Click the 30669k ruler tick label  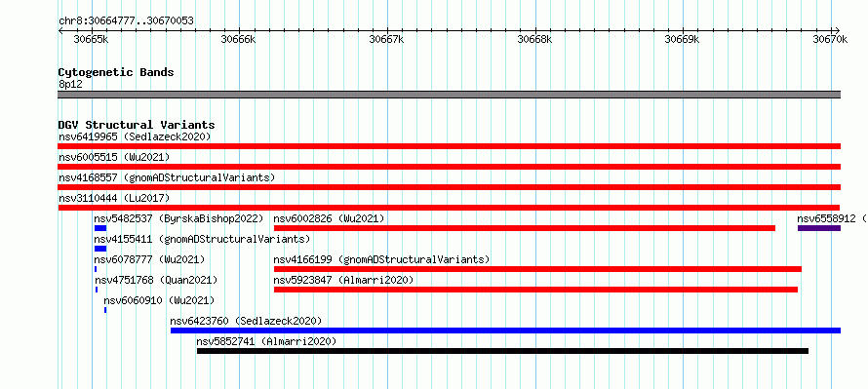682,39
